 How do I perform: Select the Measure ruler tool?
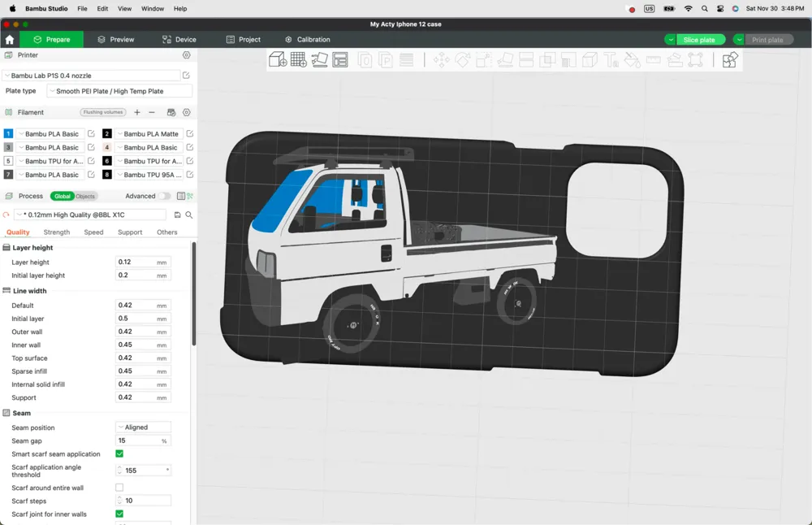click(x=654, y=60)
